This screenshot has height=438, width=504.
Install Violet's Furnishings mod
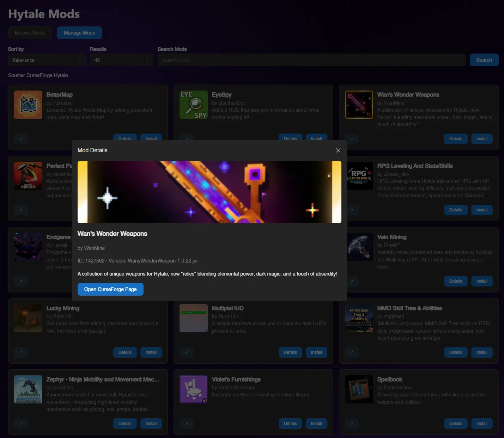click(x=316, y=424)
